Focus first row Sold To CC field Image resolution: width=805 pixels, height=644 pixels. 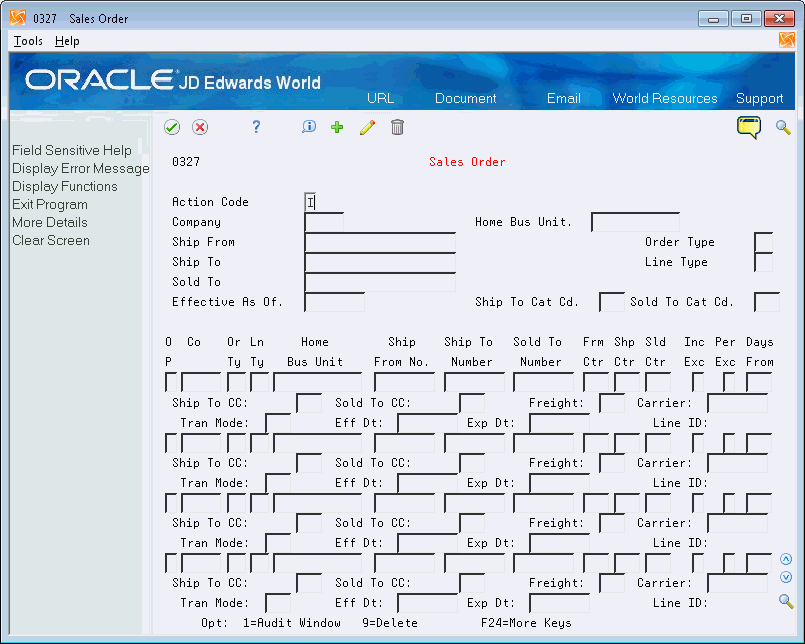tap(472, 403)
